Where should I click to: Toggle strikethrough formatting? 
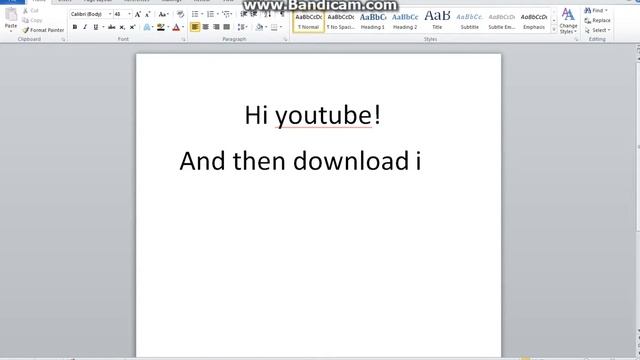(x=111, y=27)
